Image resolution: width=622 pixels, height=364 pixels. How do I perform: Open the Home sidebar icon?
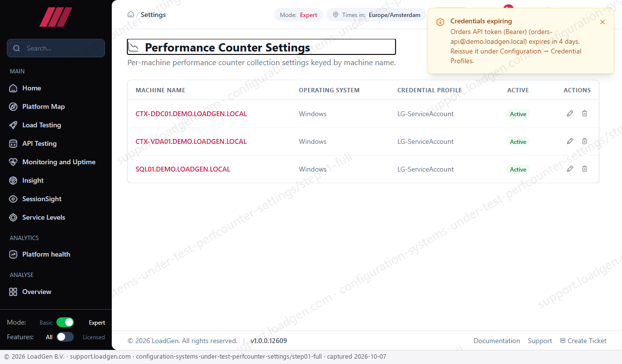tap(13, 88)
